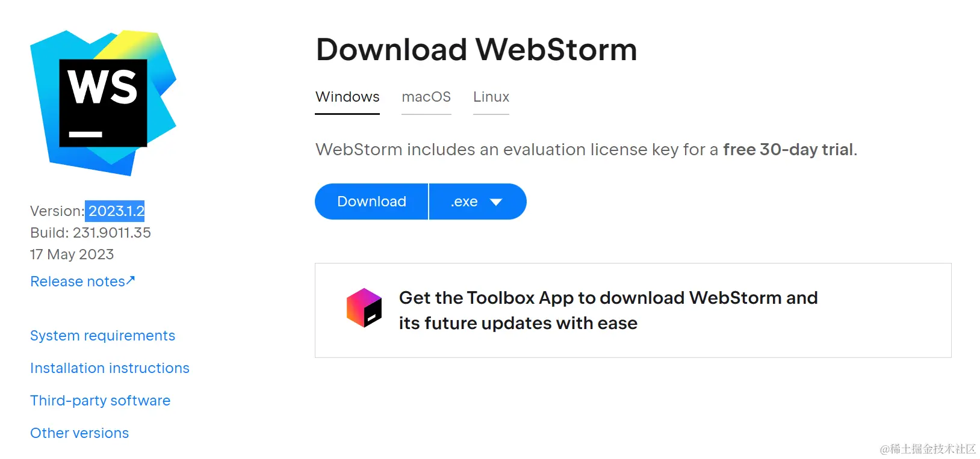View Installation instructions

tap(110, 368)
